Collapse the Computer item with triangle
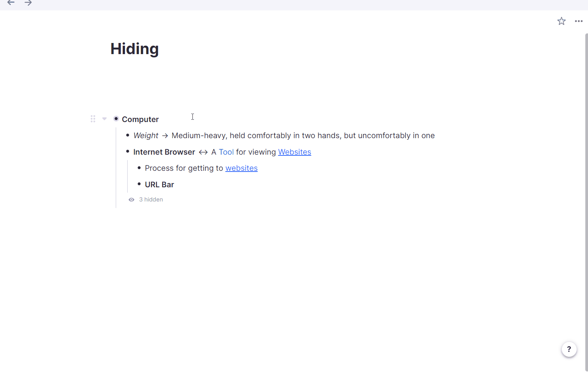 pyautogui.click(x=104, y=119)
